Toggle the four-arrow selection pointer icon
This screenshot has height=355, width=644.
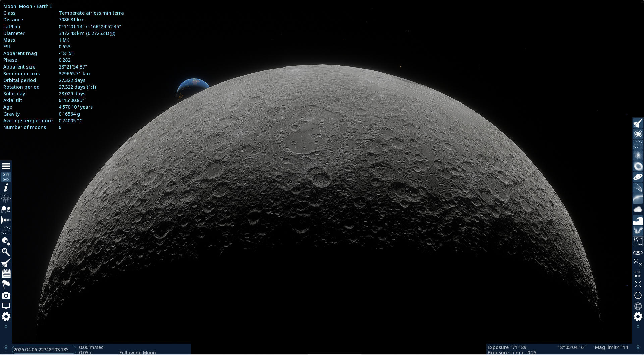click(638, 284)
